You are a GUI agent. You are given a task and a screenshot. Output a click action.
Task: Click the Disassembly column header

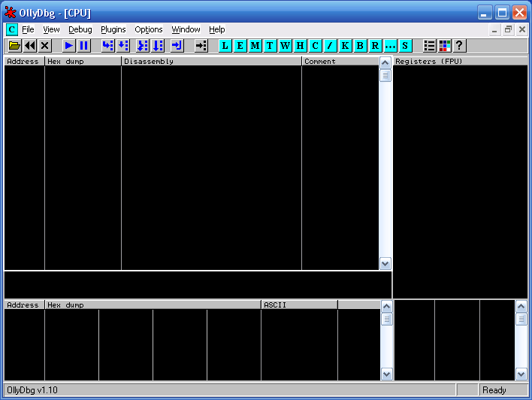click(x=211, y=61)
